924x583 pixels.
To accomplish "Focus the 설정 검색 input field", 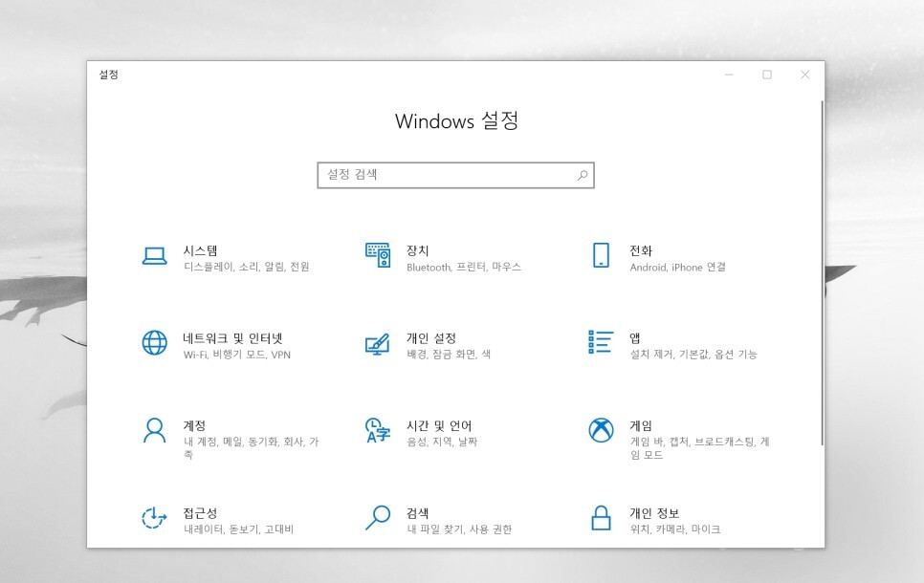I will (455, 175).
